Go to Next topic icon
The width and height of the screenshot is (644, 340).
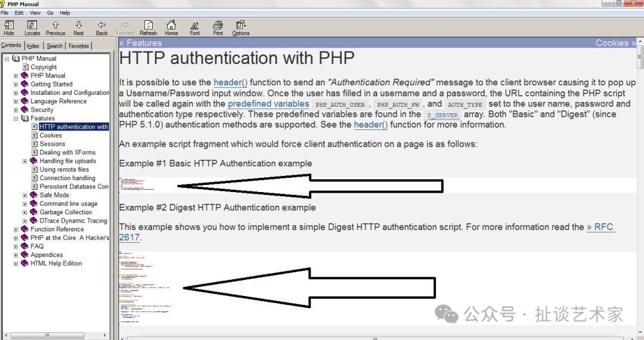click(79, 25)
